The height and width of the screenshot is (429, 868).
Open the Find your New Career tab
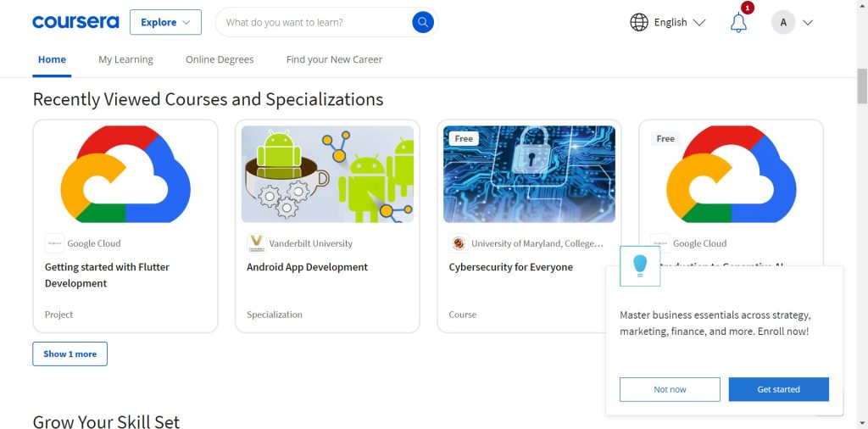pyautogui.click(x=334, y=59)
